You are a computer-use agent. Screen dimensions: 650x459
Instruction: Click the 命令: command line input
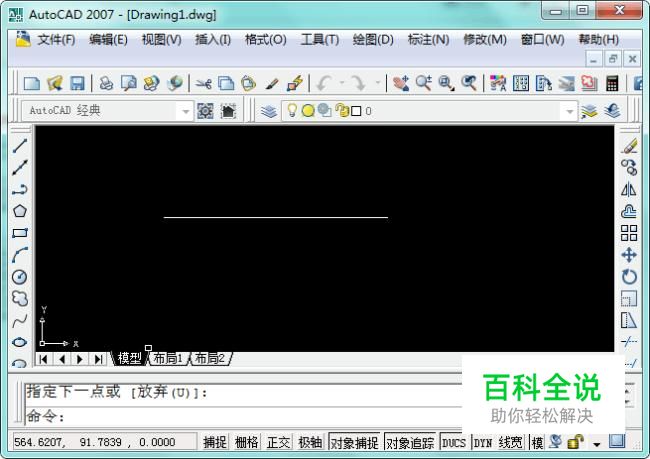244,416
